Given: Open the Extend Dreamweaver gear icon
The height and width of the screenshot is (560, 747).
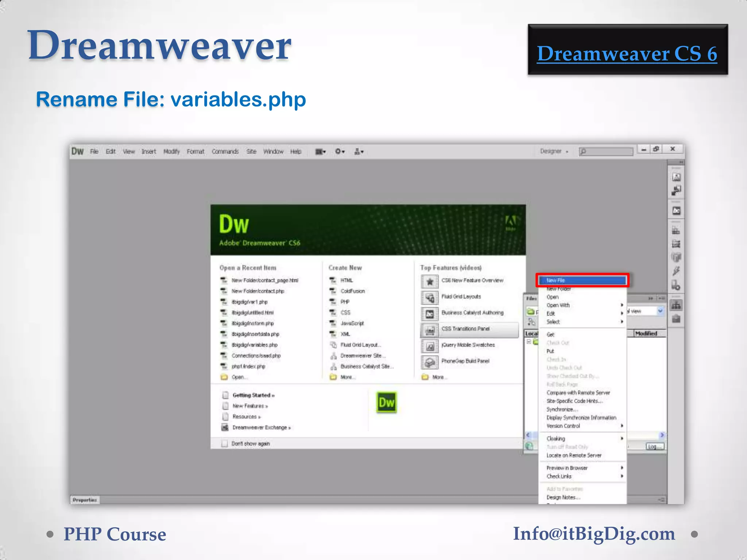Looking at the screenshot, I should pos(340,151).
